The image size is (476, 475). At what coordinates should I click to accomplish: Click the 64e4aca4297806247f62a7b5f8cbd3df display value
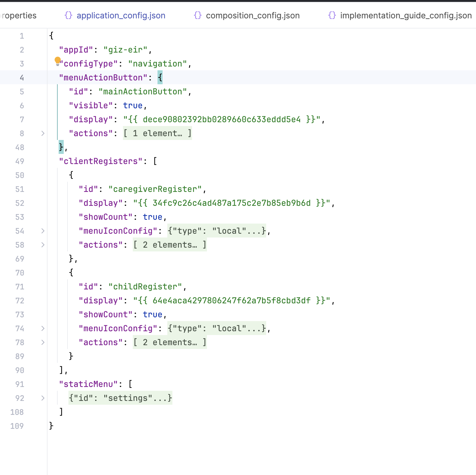(x=231, y=301)
